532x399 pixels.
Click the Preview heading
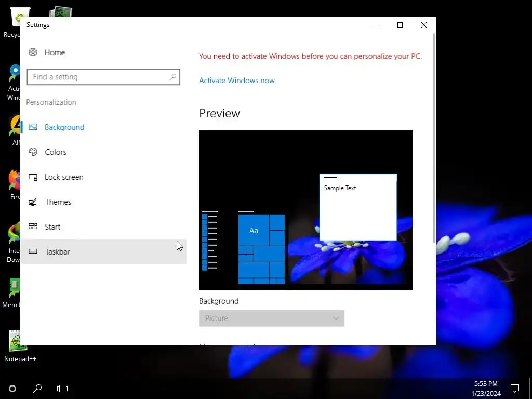[x=220, y=113]
